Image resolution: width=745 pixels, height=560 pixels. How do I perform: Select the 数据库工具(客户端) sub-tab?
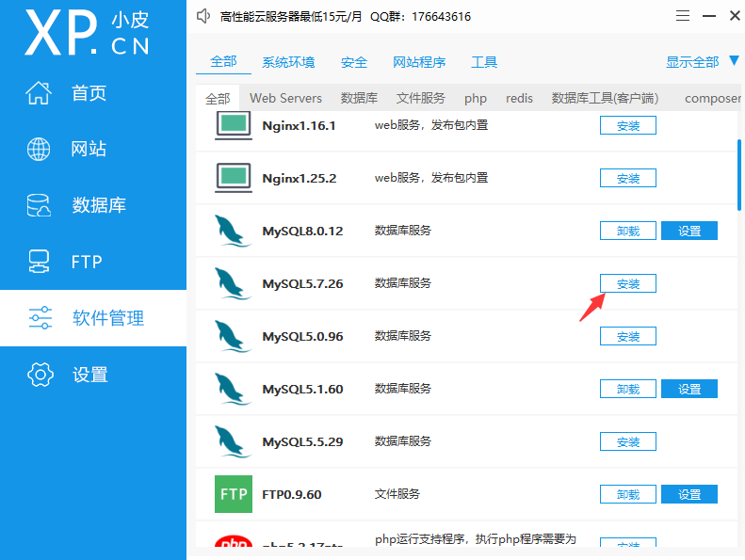point(605,98)
